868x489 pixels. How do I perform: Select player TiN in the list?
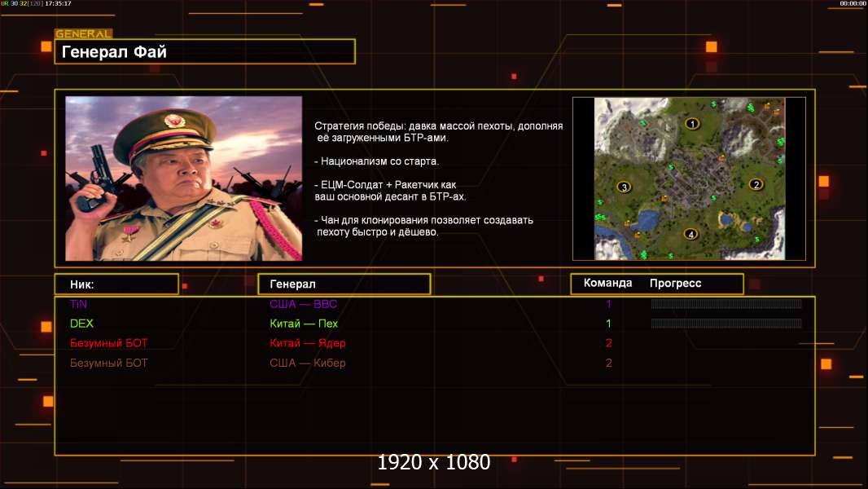pos(79,304)
